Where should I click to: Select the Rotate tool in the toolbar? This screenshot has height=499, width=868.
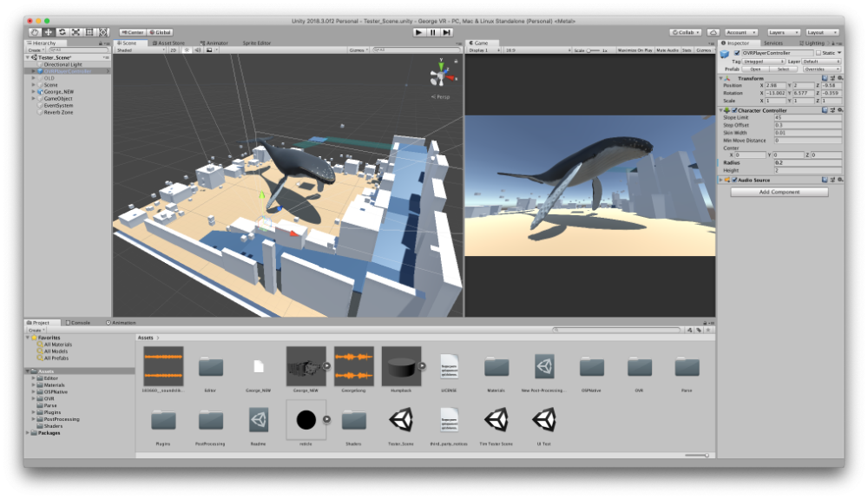62,32
